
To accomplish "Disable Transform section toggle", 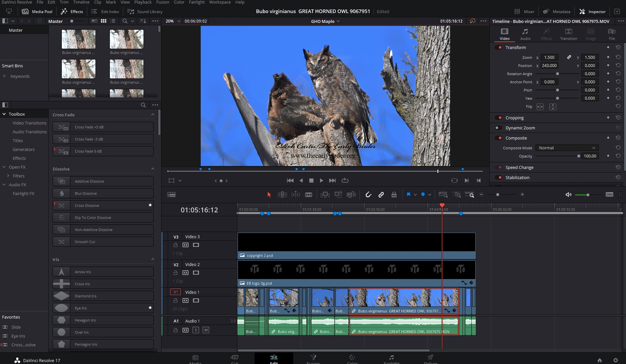I will tap(499, 47).
